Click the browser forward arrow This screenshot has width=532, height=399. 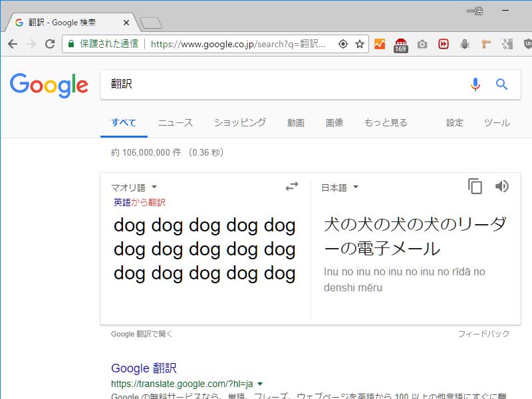(x=31, y=44)
